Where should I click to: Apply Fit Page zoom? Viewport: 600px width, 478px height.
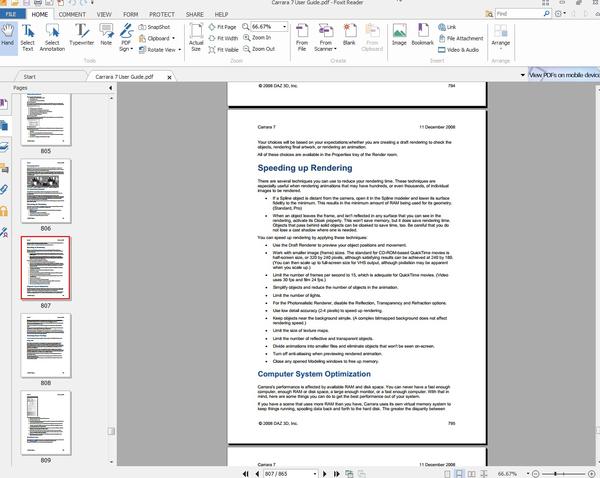coord(222,27)
